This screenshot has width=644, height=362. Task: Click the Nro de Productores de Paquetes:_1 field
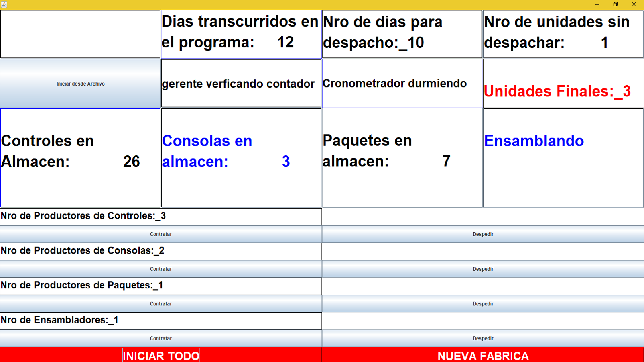pos(161,286)
